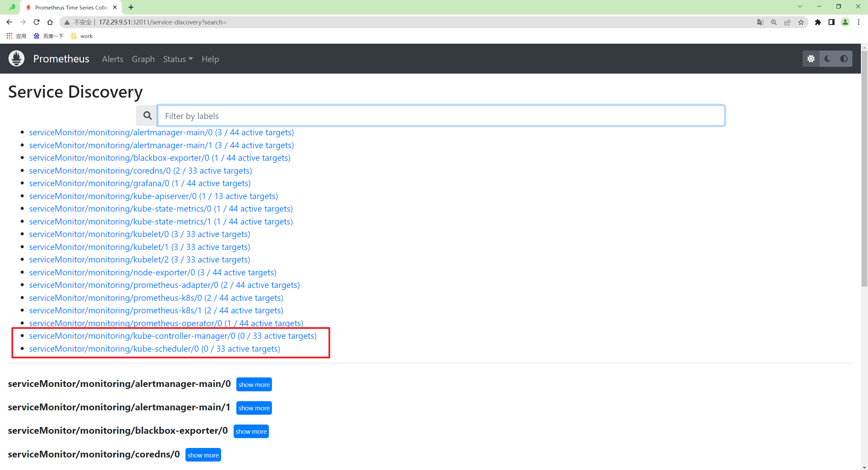Jump to the kube-state-metrics/1 link
The height and width of the screenshot is (470, 868).
(x=161, y=221)
